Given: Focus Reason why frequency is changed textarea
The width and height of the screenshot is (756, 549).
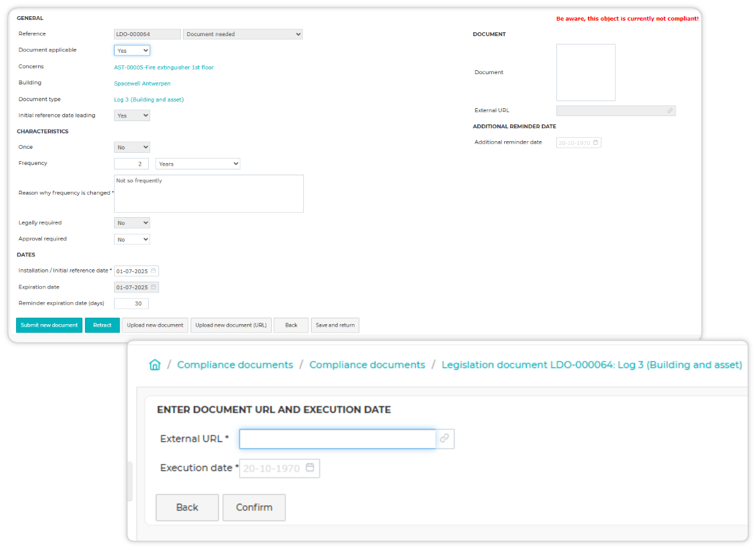Looking at the screenshot, I should coord(209,193).
